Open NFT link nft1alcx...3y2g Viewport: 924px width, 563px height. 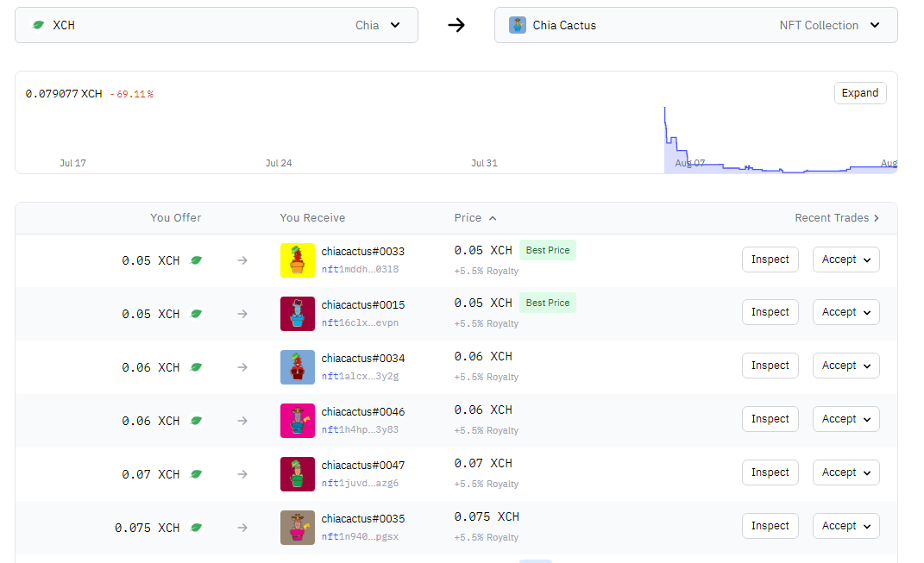(360, 376)
